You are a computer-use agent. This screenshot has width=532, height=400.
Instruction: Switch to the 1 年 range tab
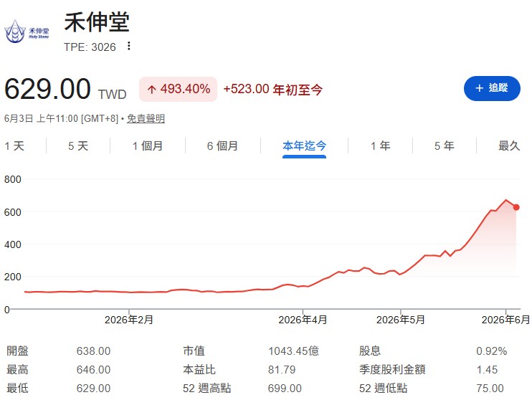coord(380,146)
